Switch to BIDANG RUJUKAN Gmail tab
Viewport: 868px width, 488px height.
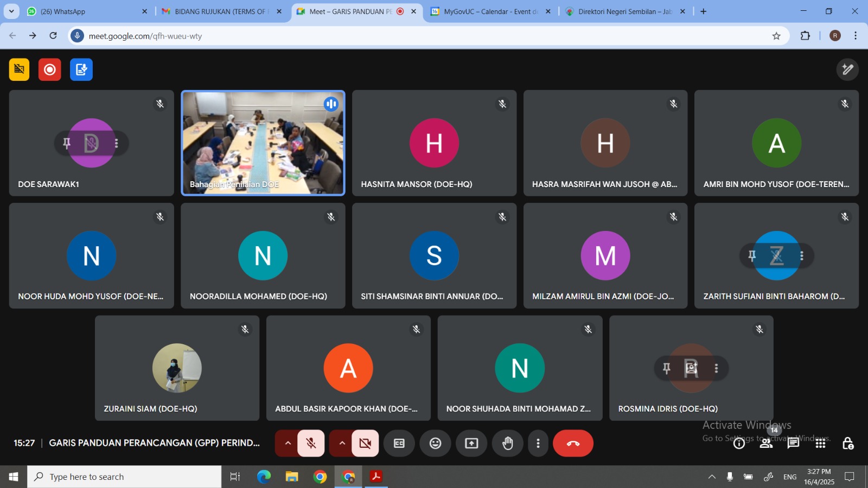[221, 11]
